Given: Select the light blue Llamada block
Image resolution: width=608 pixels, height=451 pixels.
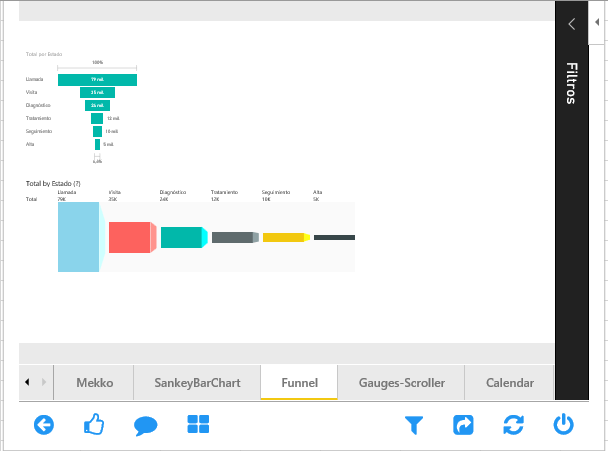Looking at the screenshot, I should click(78, 237).
